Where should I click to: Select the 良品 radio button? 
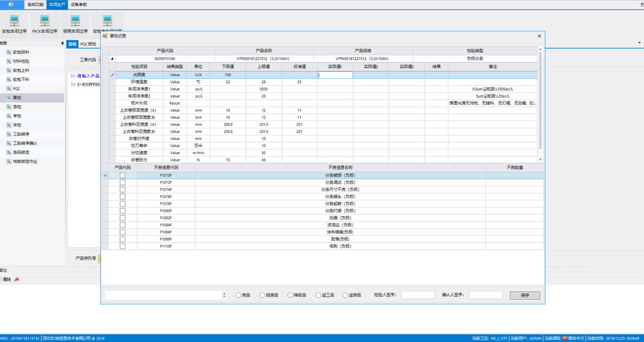238,295
